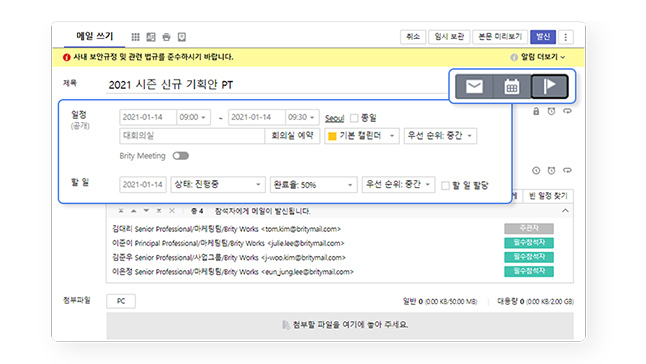Open the 09:30 end time dropdown
The height and width of the screenshot is (364, 646).
pyautogui.click(x=302, y=117)
